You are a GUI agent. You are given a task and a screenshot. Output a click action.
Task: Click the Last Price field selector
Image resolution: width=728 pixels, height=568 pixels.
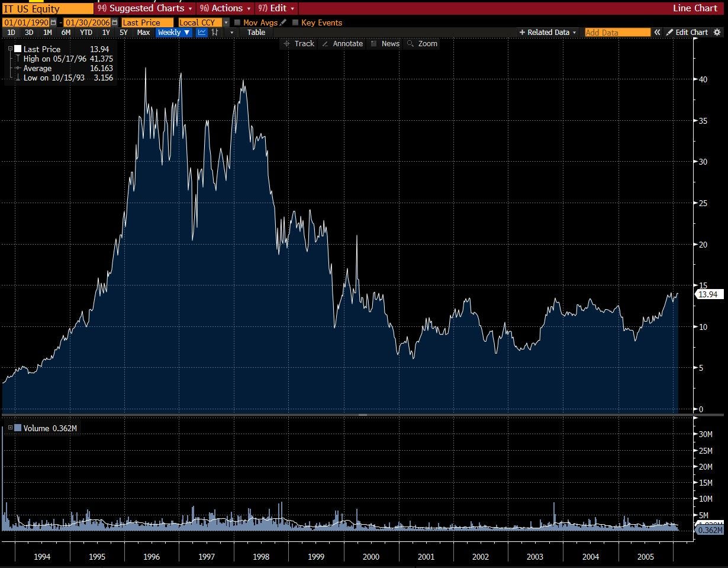point(147,23)
